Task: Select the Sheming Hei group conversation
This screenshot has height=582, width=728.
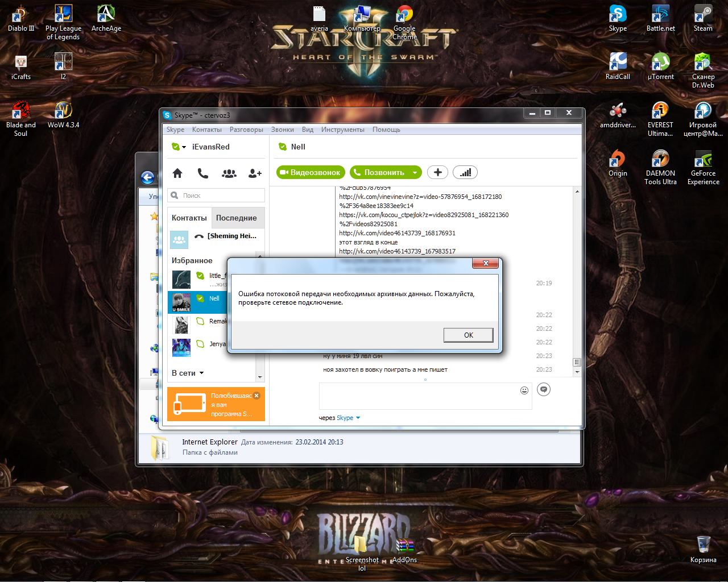Action: tap(216, 239)
